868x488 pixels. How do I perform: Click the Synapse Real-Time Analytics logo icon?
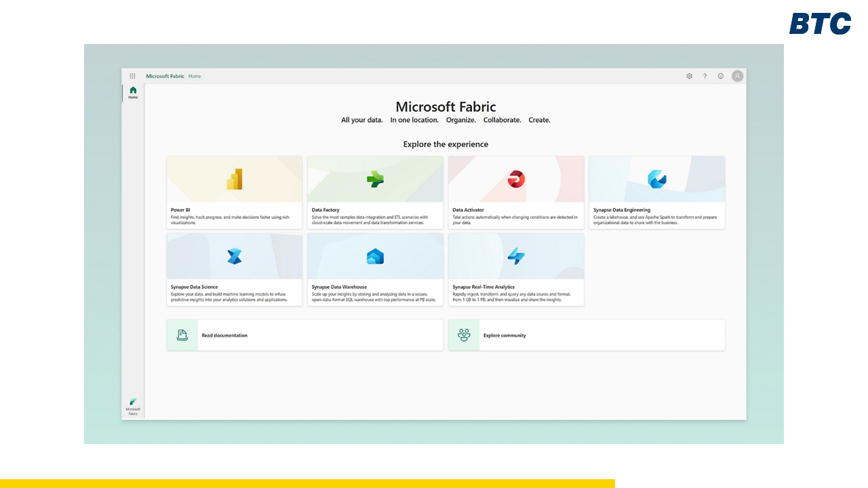(x=516, y=256)
